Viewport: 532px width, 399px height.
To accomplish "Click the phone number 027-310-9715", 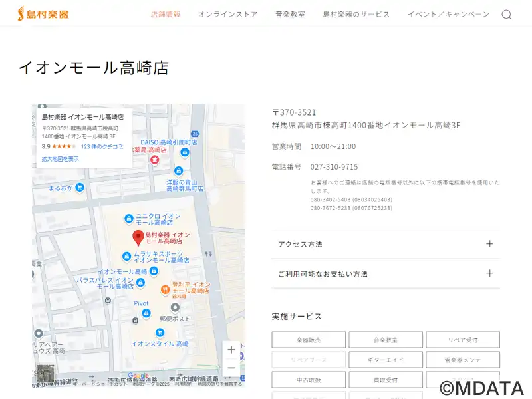I will coord(334,167).
